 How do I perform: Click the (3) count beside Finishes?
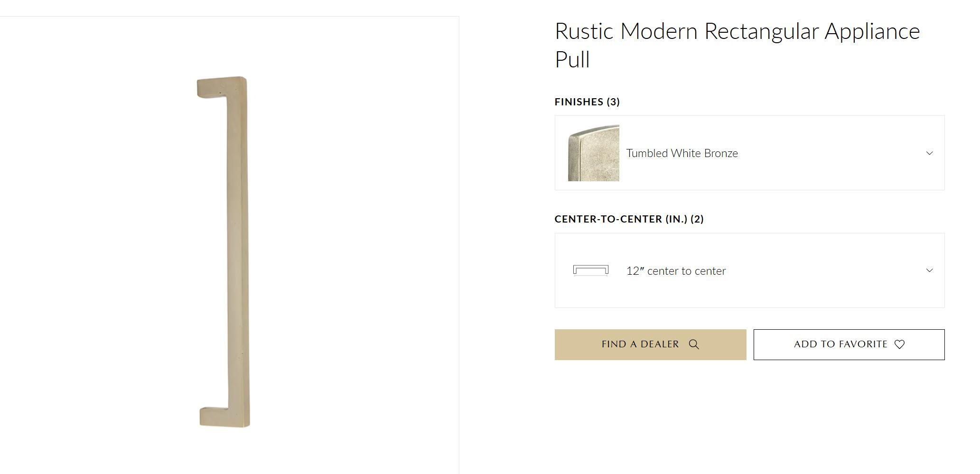pyautogui.click(x=613, y=102)
